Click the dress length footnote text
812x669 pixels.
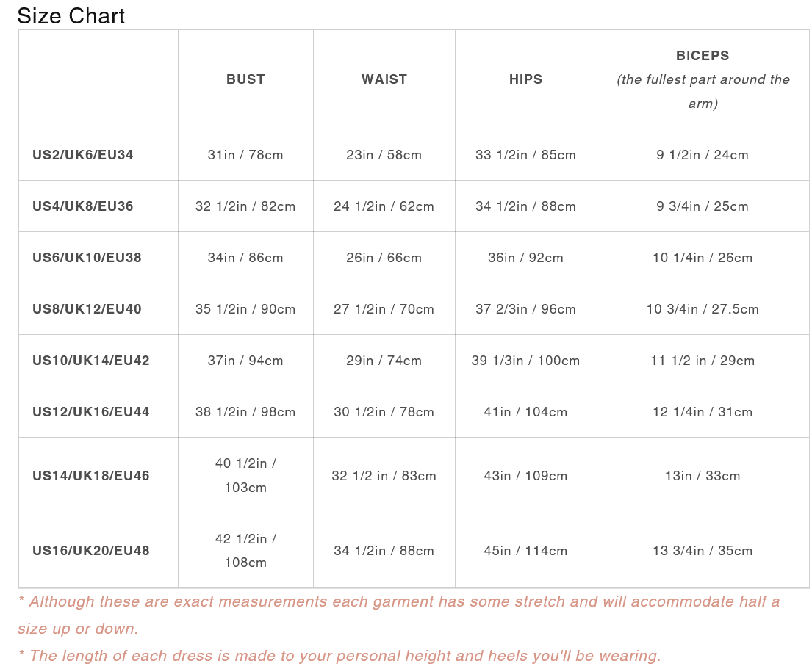tap(339, 656)
